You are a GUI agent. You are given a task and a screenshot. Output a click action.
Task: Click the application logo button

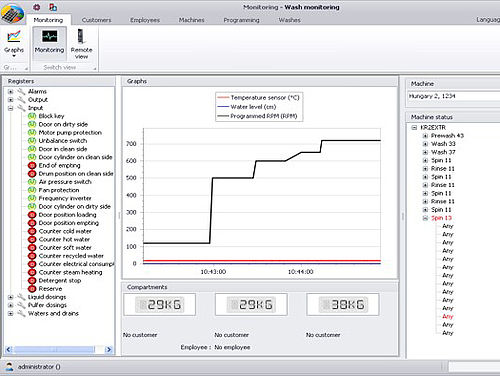(x=12, y=13)
